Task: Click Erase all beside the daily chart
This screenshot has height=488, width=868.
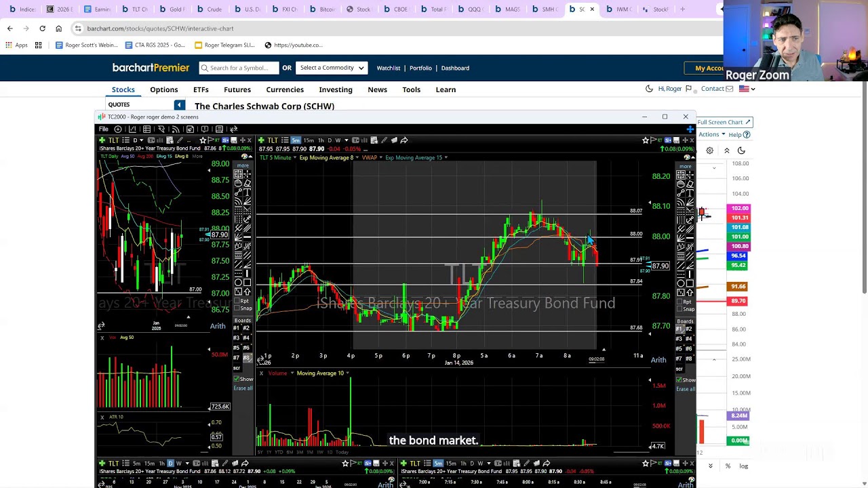Action: pos(243,388)
